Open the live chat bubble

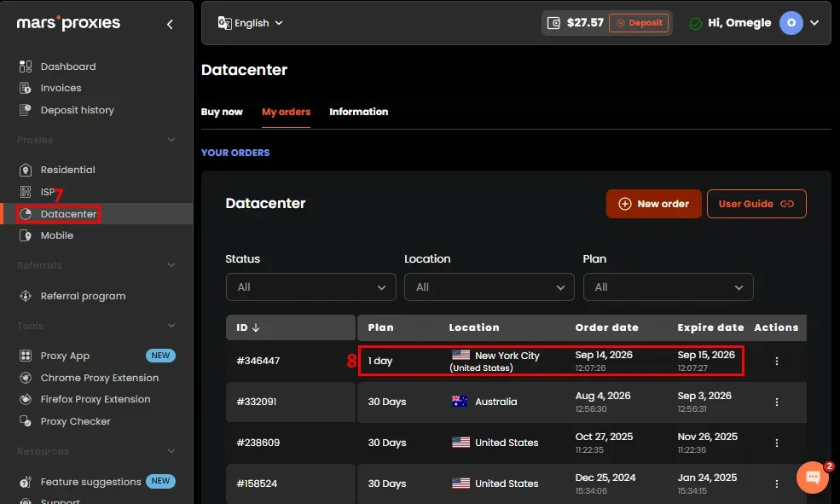[812, 477]
